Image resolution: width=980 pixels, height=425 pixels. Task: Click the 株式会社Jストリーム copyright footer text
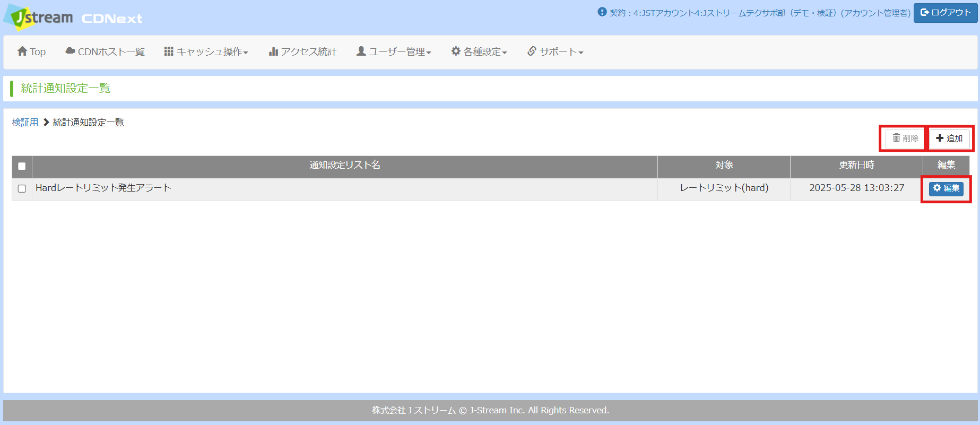pyautogui.click(x=490, y=410)
